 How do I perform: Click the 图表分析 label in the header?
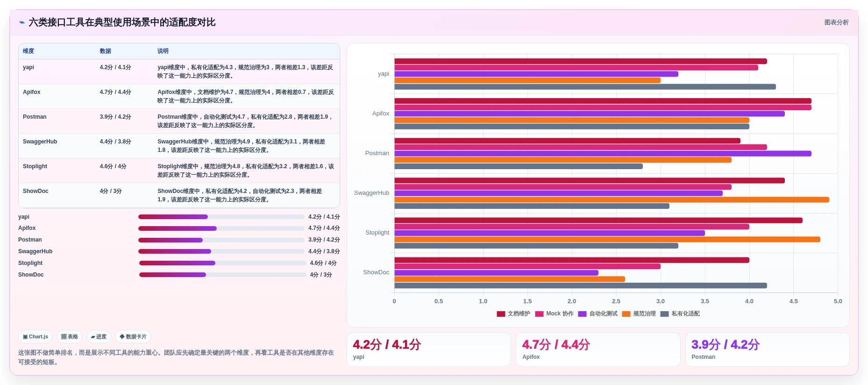836,22
